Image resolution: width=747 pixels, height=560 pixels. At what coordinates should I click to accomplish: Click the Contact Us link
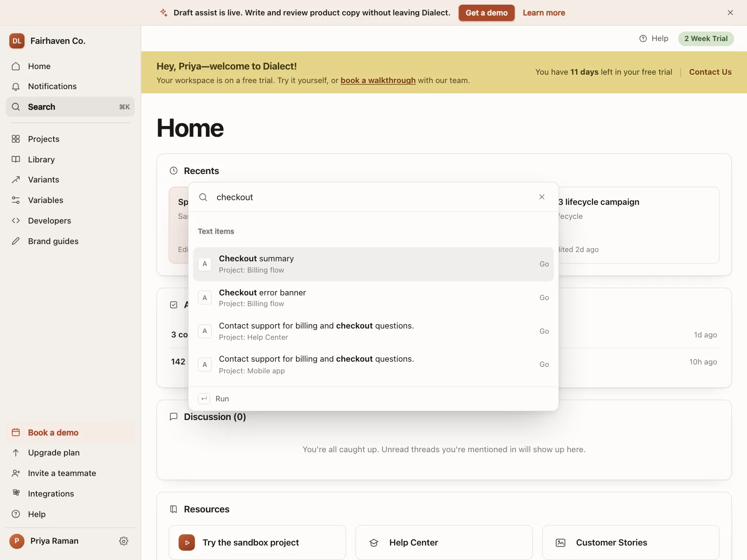pos(710,72)
